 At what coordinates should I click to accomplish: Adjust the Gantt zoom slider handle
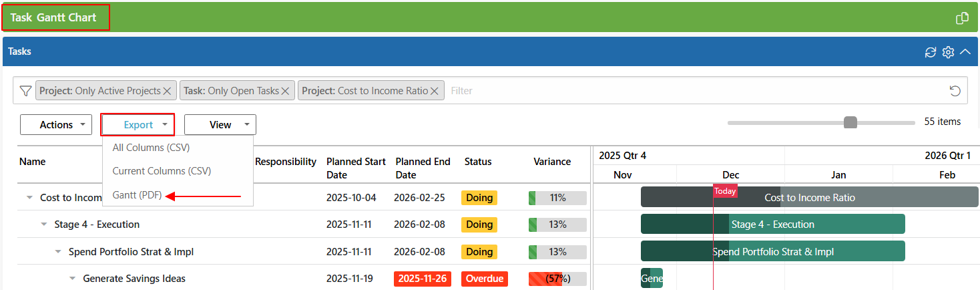(x=850, y=122)
